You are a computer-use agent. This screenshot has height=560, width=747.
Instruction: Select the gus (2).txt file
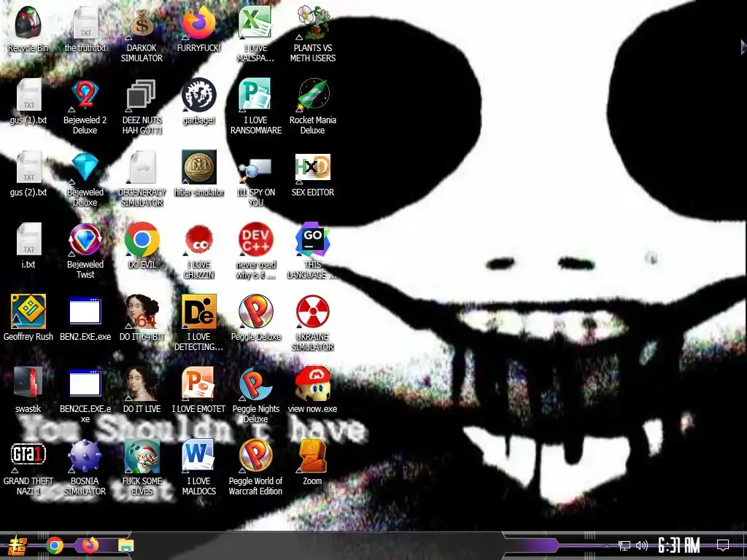coord(28,167)
